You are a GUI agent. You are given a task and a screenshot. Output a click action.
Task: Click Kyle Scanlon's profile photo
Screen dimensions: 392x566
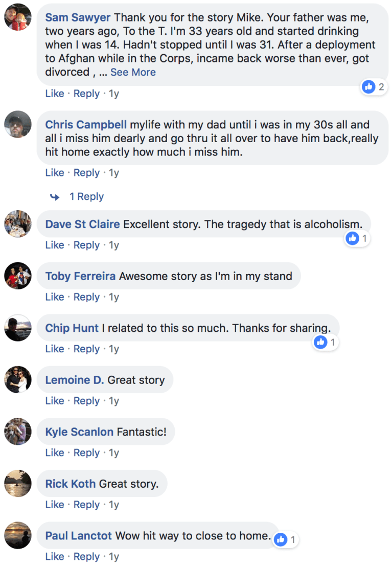coord(17,432)
